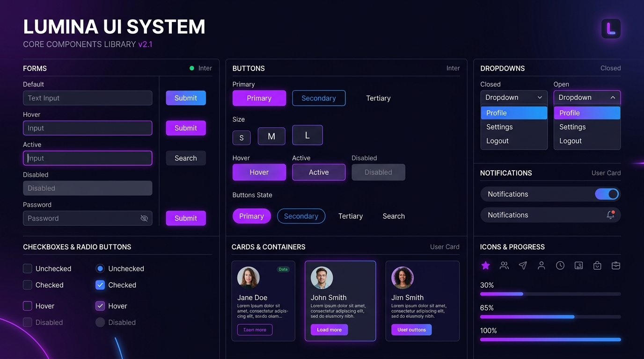The image size is (644, 359).
Task: Click the Password input field
Action: click(88, 218)
